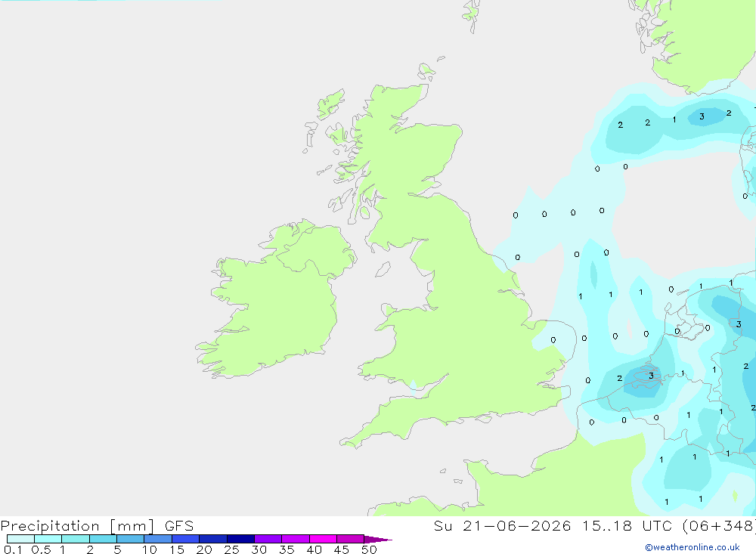
Task: Click the '30' legend scale label
Action: coord(259,549)
